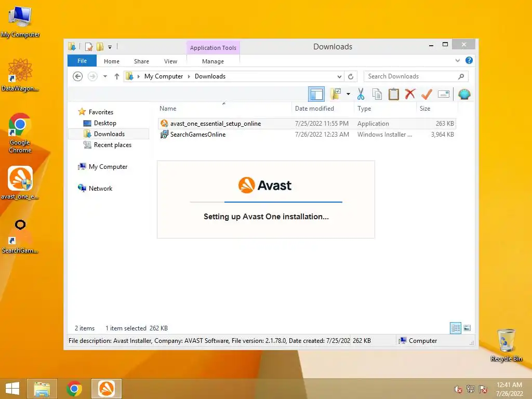Viewport: 532px width, 399px height.
Task: Click Downloads in the address breadcrumb
Action: tap(210, 76)
